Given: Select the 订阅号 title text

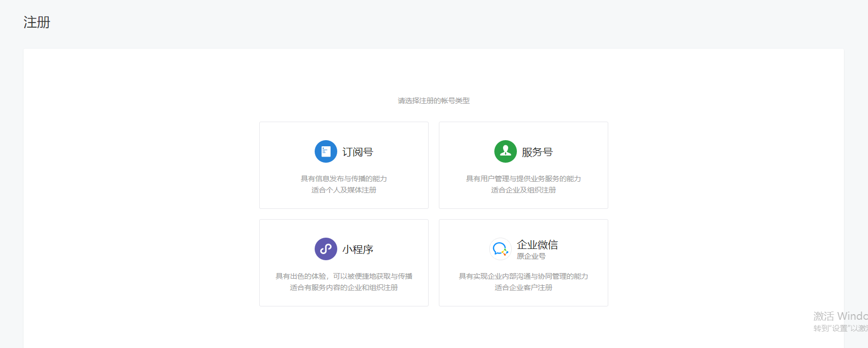Looking at the screenshot, I should 358,152.
